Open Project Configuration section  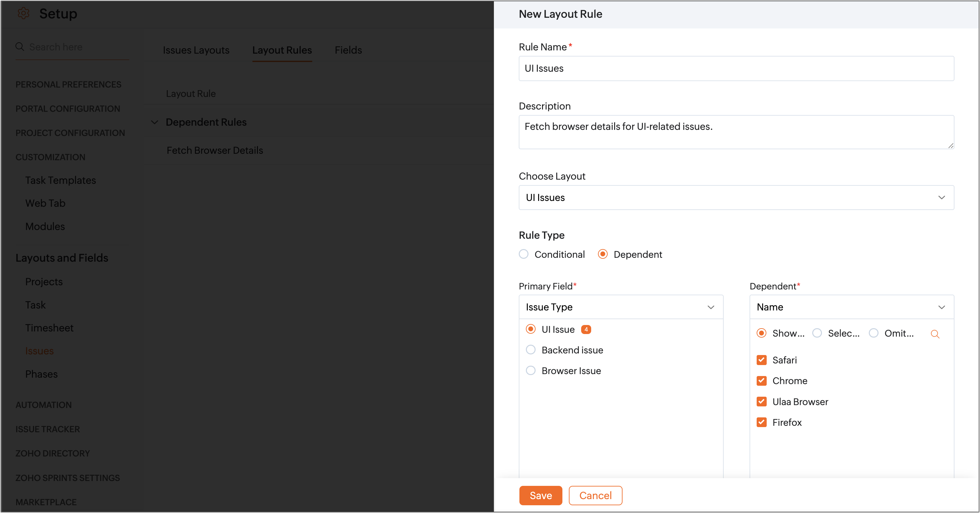tap(70, 133)
